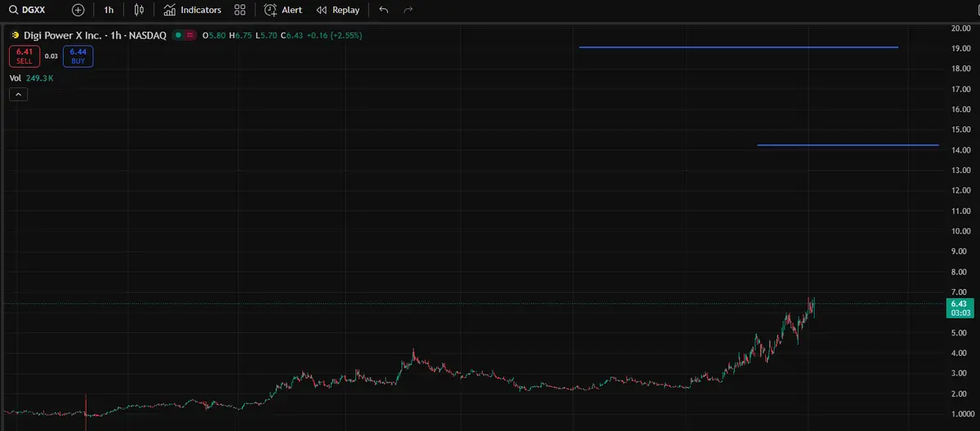
Task: Click the Digi Power X logo icon
Action: click(x=14, y=36)
